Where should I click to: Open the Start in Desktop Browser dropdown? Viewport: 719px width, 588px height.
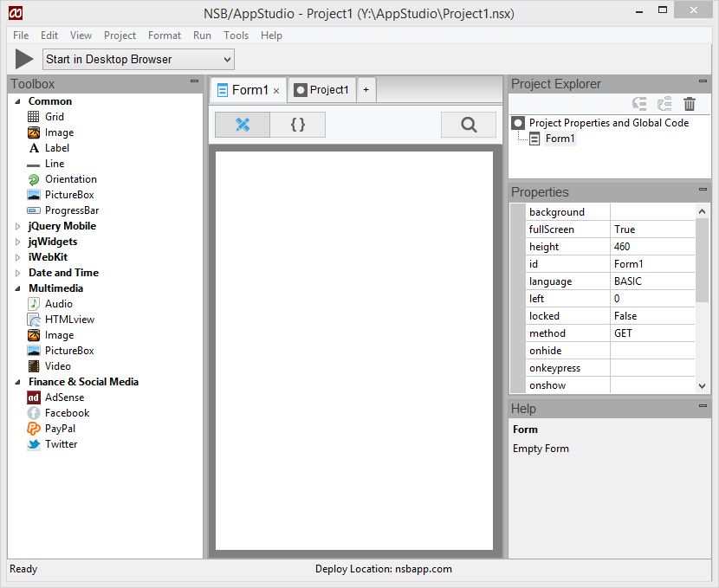pyautogui.click(x=139, y=60)
